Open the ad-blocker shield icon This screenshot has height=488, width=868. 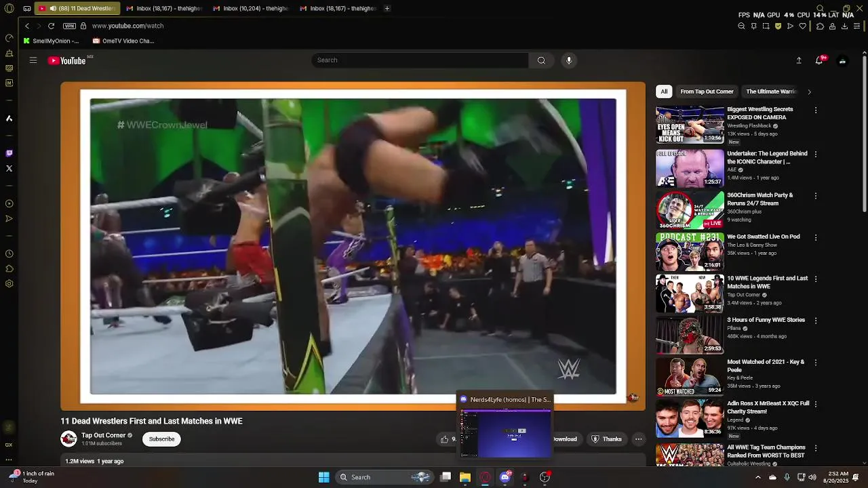coord(778,26)
